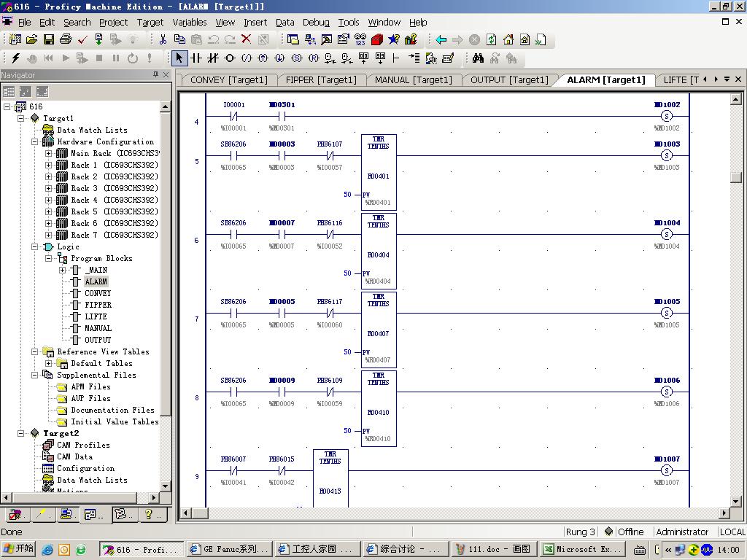
Task: Click the binoculars Find icon
Action: pos(478,58)
